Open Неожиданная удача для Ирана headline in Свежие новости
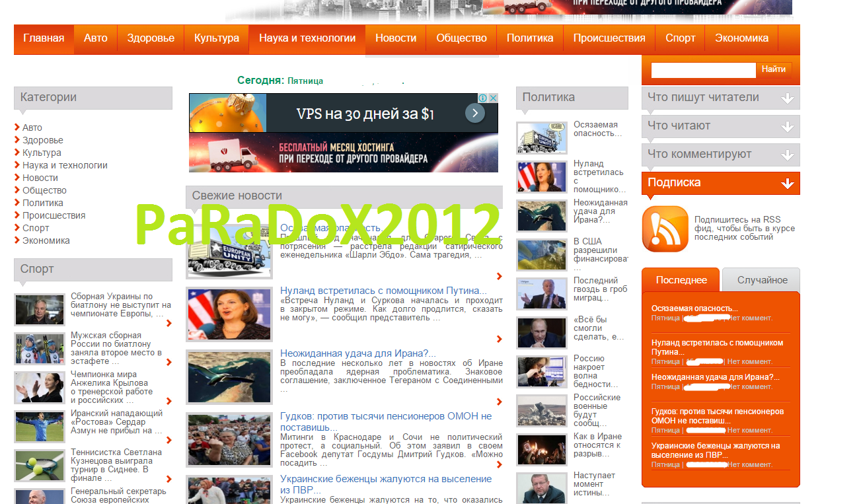Image resolution: width=859 pixels, height=504 pixels. [358, 353]
